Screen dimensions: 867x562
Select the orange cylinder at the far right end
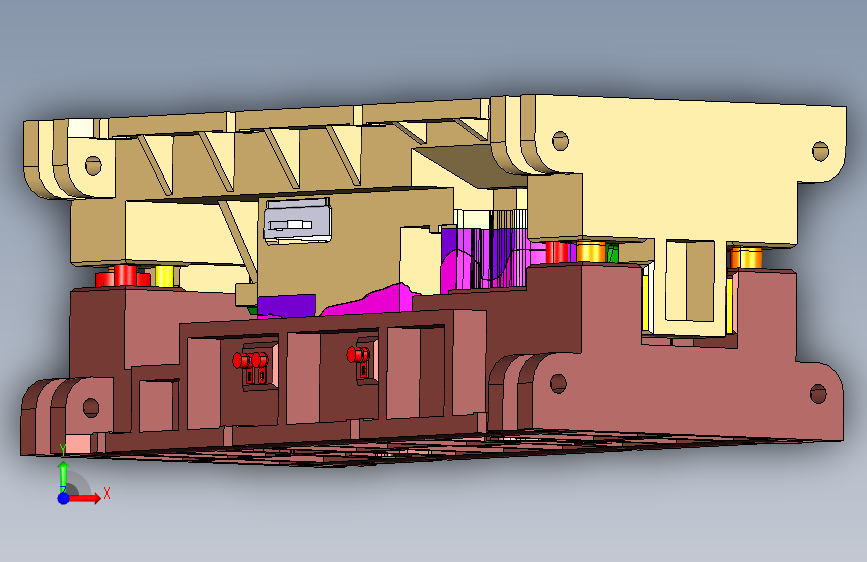(x=746, y=258)
